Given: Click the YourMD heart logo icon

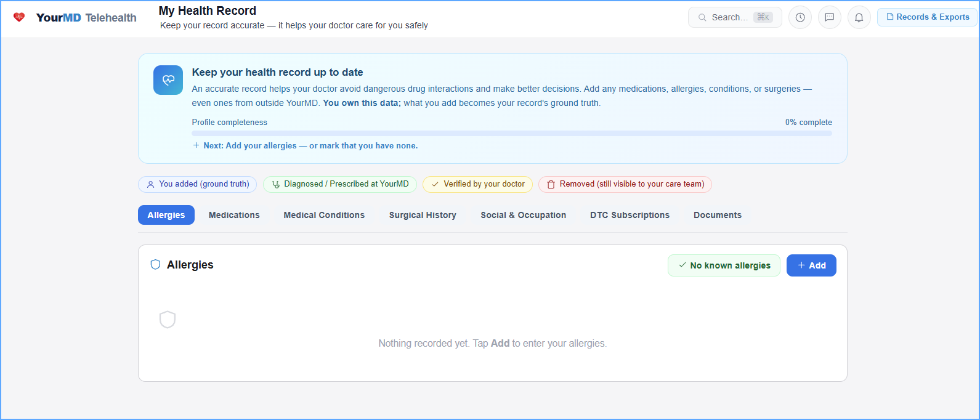Looking at the screenshot, I should click(19, 17).
